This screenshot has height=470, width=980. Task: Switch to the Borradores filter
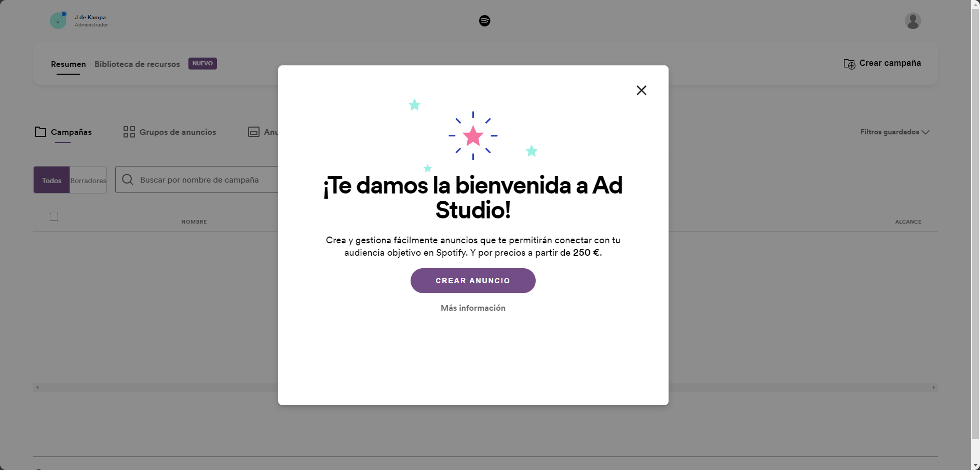click(x=88, y=180)
